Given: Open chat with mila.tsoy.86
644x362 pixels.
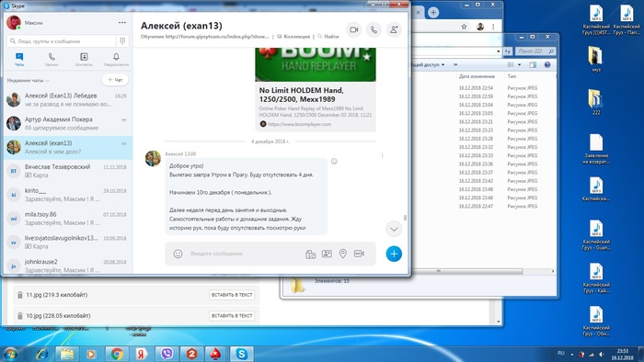Looking at the screenshot, I should [x=68, y=219].
